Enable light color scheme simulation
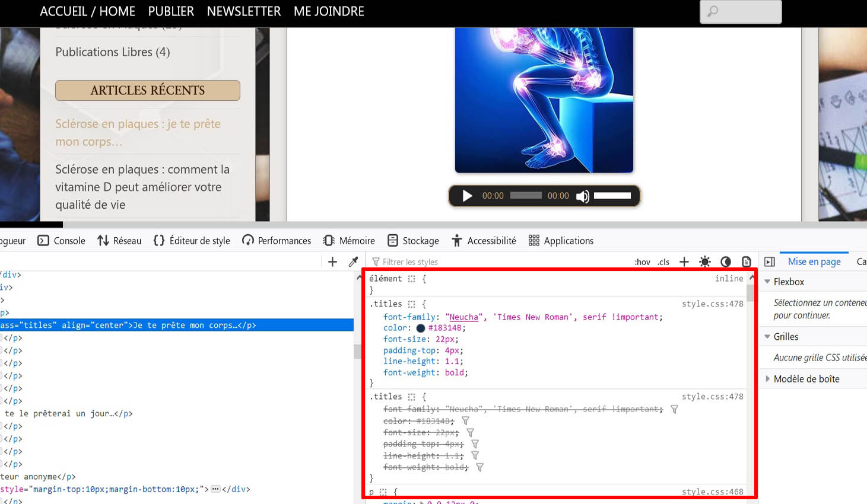Screen dimensions: 867x504 [704, 261]
